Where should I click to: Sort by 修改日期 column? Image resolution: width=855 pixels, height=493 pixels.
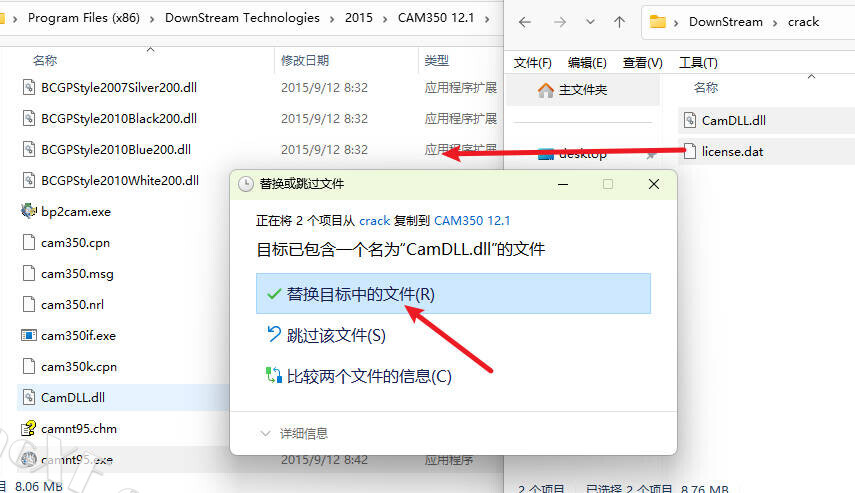[305, 61]
